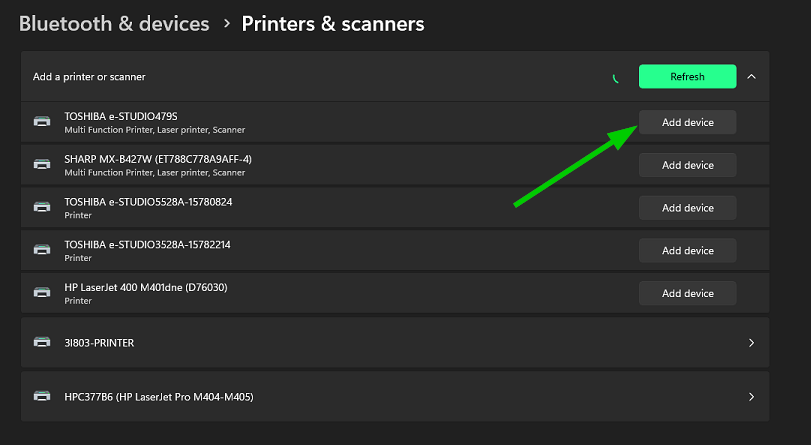Click the searching spinner beside Refresh

(615, 78)
